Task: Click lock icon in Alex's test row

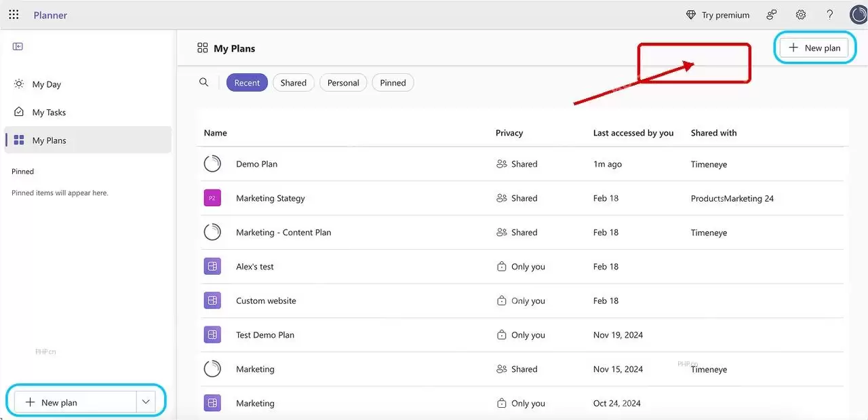Action: pos(502,267)
